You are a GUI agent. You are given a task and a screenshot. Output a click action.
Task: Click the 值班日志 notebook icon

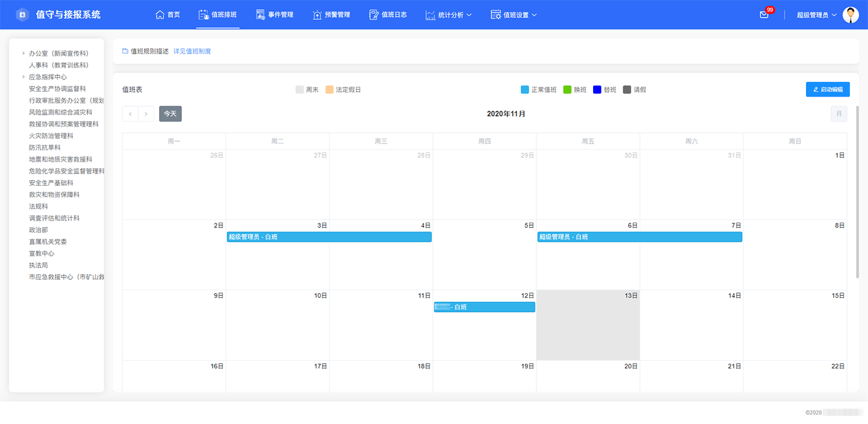click(374, 14)
